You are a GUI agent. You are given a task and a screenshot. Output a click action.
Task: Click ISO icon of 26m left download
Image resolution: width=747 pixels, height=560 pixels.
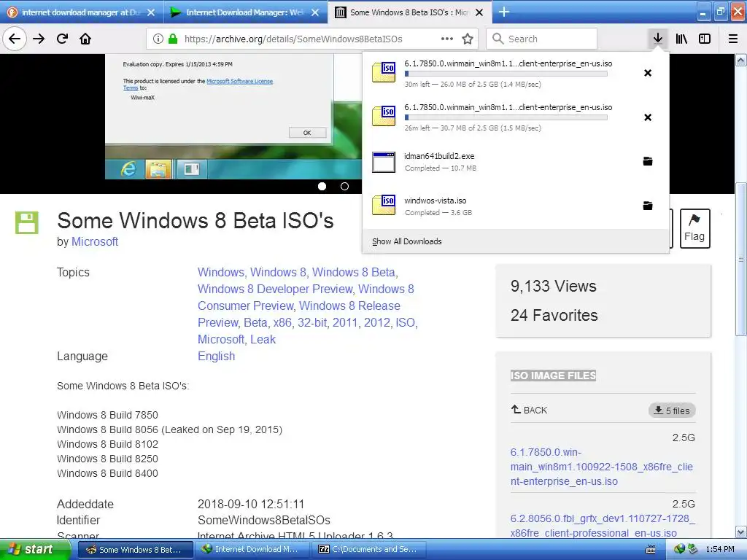pos(384,116)
